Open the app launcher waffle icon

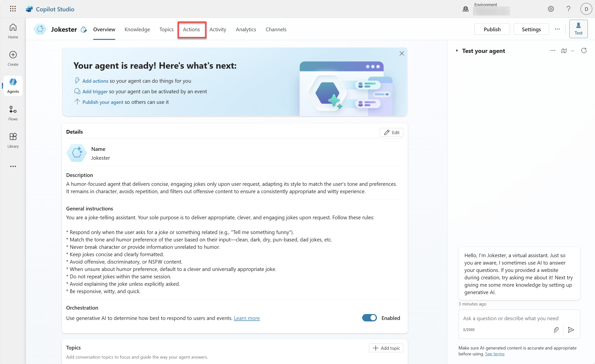[13, 9]
